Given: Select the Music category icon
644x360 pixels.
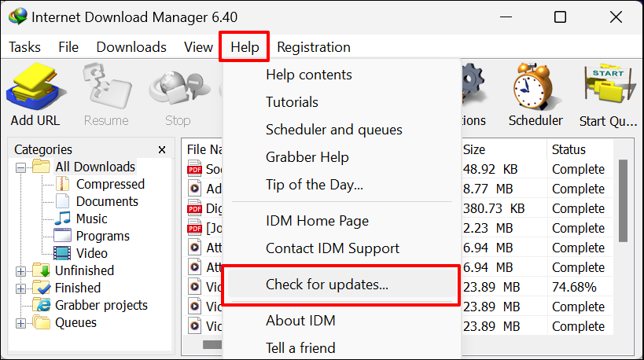Looking at the screenshot, I should 63,219.
